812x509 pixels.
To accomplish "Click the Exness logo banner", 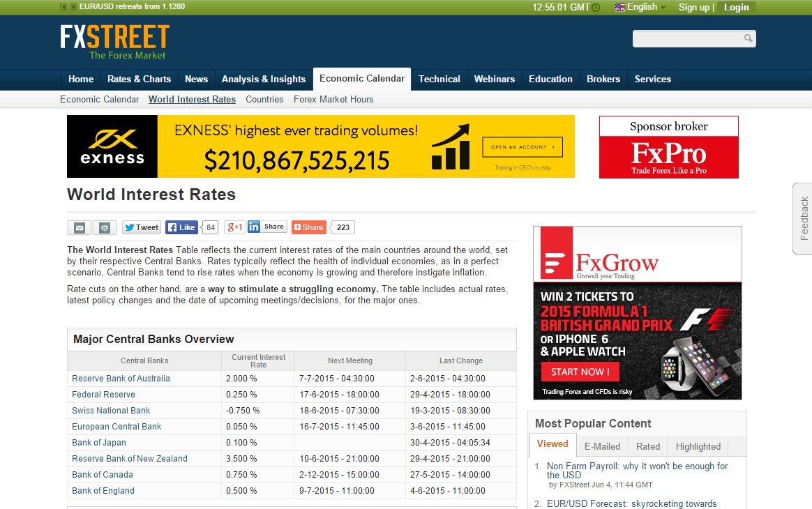I will [x=112, y=146].
